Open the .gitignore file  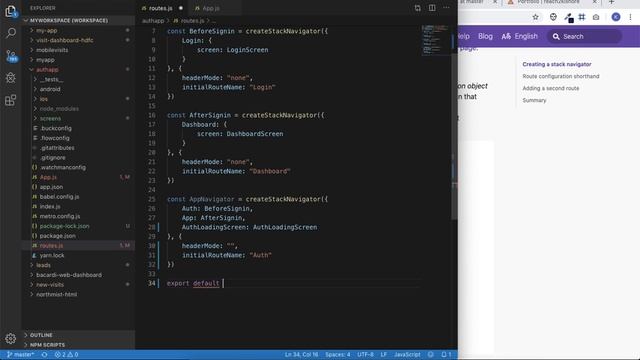tap(53, 158)
